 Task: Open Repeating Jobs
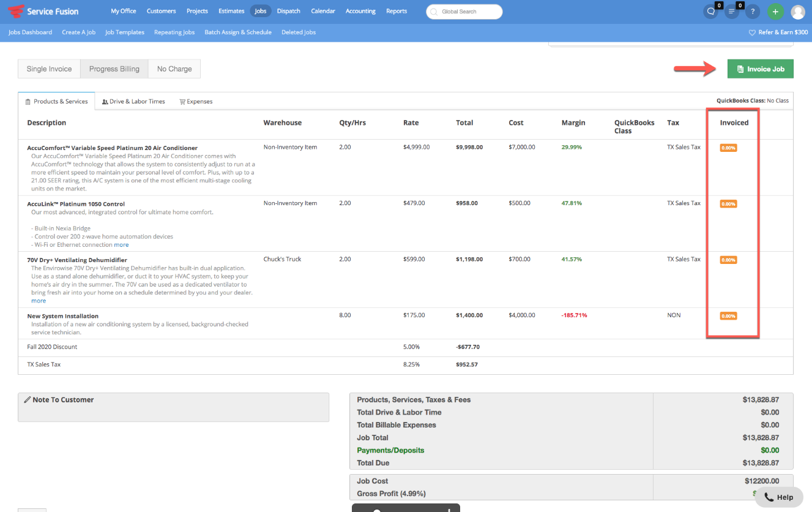pos(174,32)
